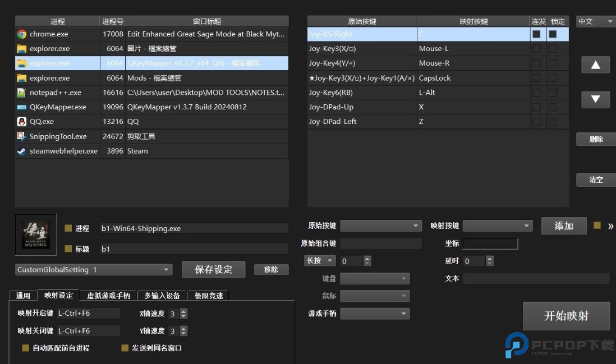616x364 pixels.
Task: Click the Black Myth Wukong game thumbnail
Action: pyautogui.click(x=36, y=235)
